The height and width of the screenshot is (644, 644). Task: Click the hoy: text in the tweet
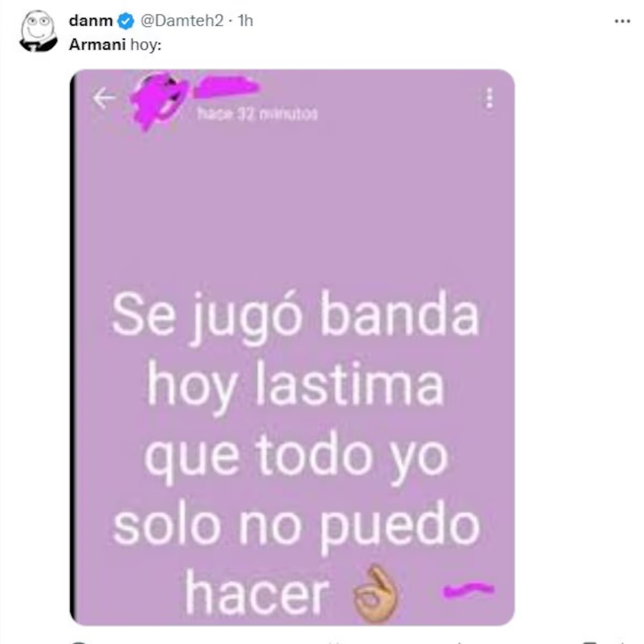146,45
